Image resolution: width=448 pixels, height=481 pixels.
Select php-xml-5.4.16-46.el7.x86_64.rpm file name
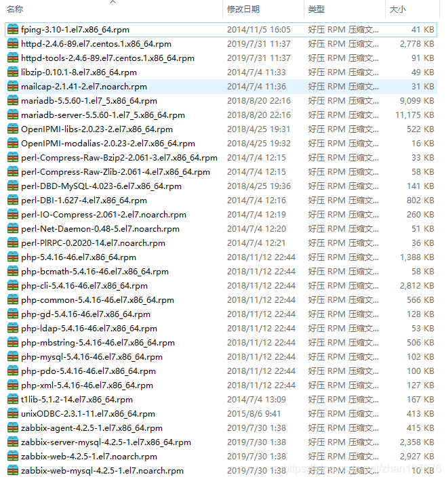[87, 385]
